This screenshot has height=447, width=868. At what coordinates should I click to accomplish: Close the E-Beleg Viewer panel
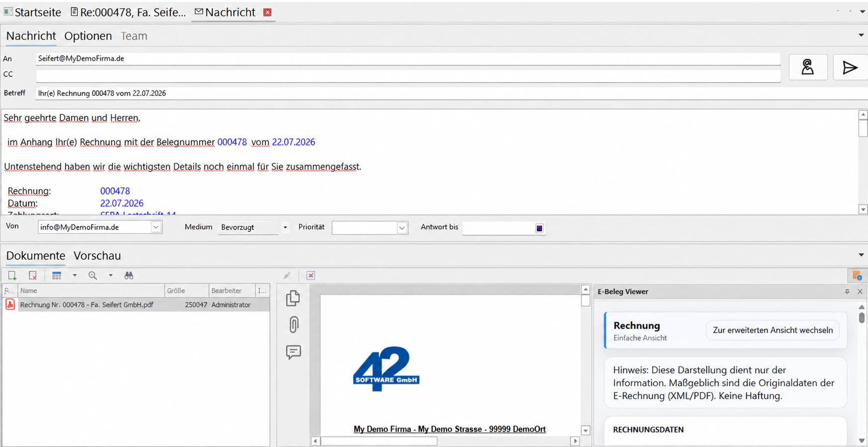coord(860,292)
